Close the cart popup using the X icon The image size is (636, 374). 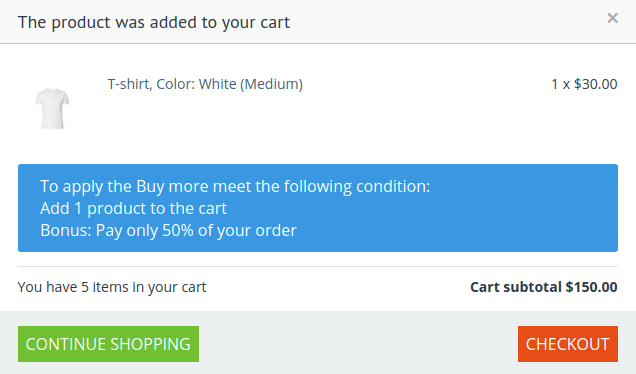coord(612,18)
